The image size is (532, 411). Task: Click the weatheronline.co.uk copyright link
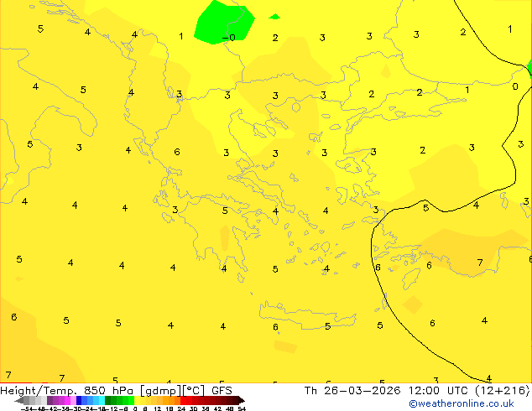462,404
